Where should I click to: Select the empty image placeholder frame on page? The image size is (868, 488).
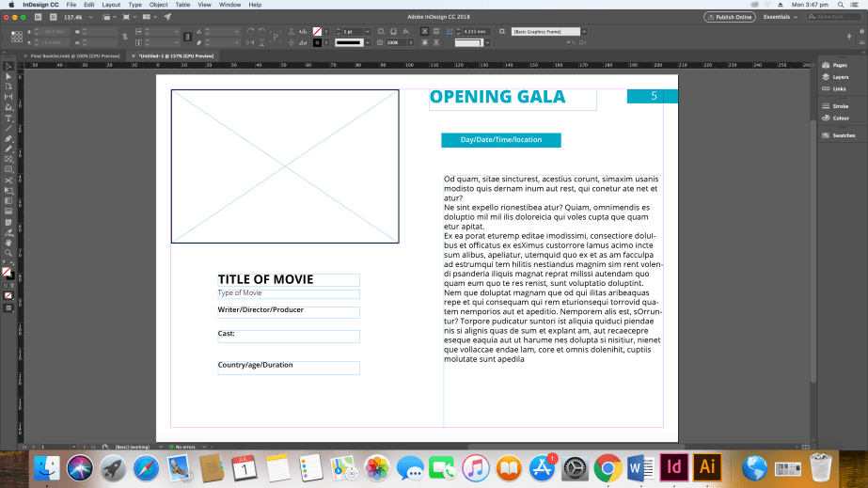tap(285, 166)
